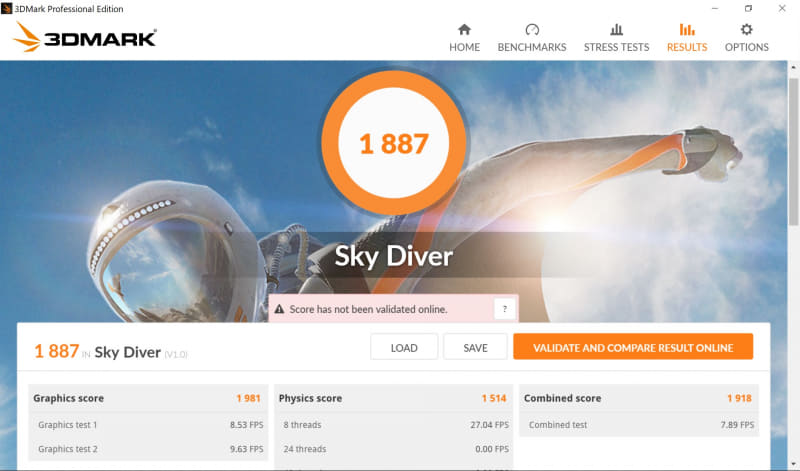
Task: Open the Results bar chart icon
Action: [687, 29]
